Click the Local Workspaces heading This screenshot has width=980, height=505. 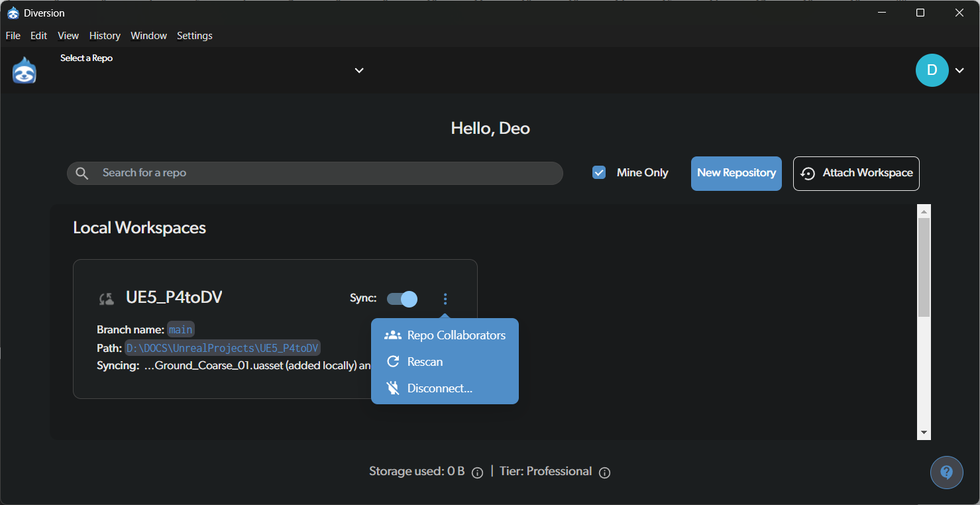click(139, 227)
